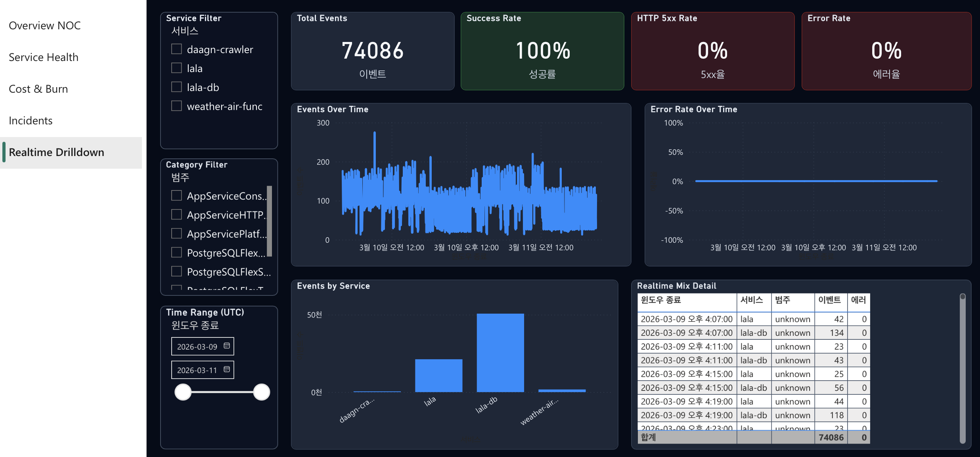Tick the weather-air-func checkbox
980x457 pixels.
(x=176, y=106)
